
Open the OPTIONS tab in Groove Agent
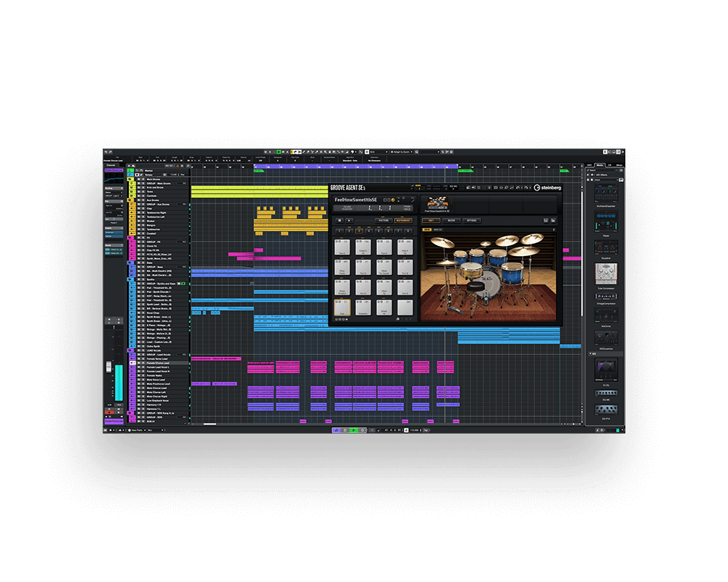pos(471,220)
